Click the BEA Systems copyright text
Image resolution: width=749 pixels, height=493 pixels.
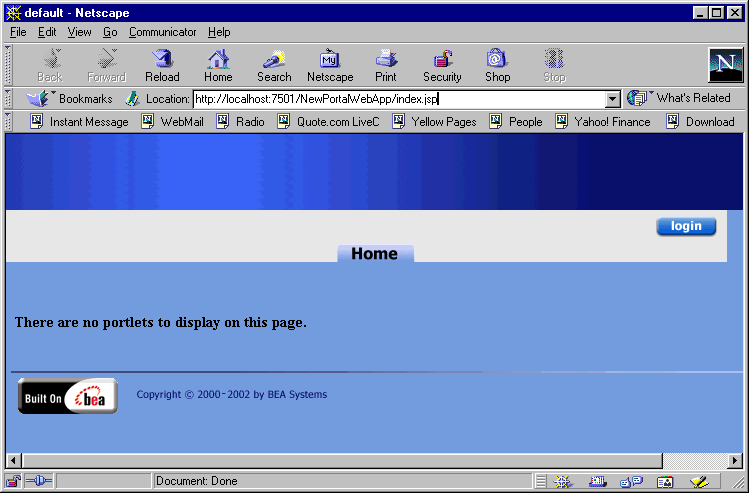[x=232, y=395]
